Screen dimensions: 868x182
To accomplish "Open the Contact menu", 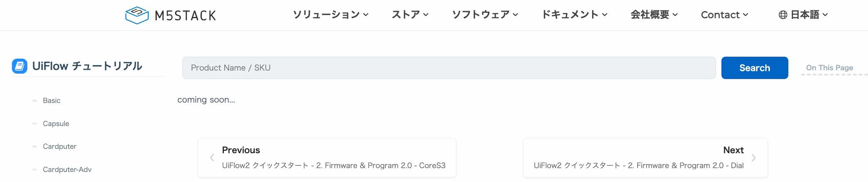I will click(x=724, y=15).
